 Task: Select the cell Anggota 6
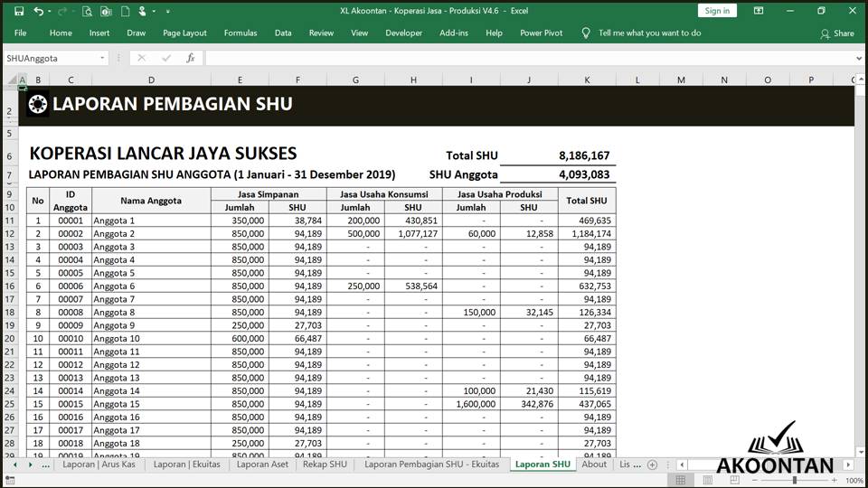151,286
